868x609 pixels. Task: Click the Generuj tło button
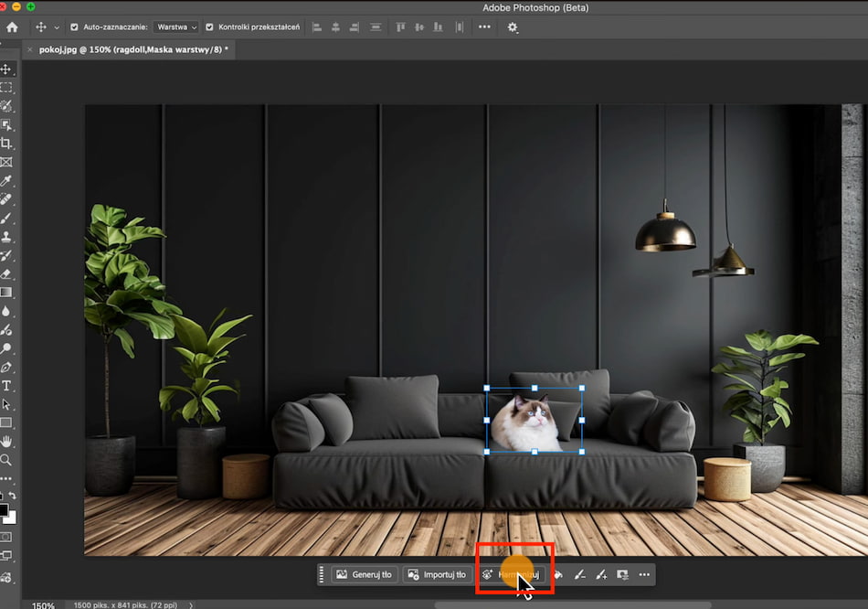[x=365, y=574]
